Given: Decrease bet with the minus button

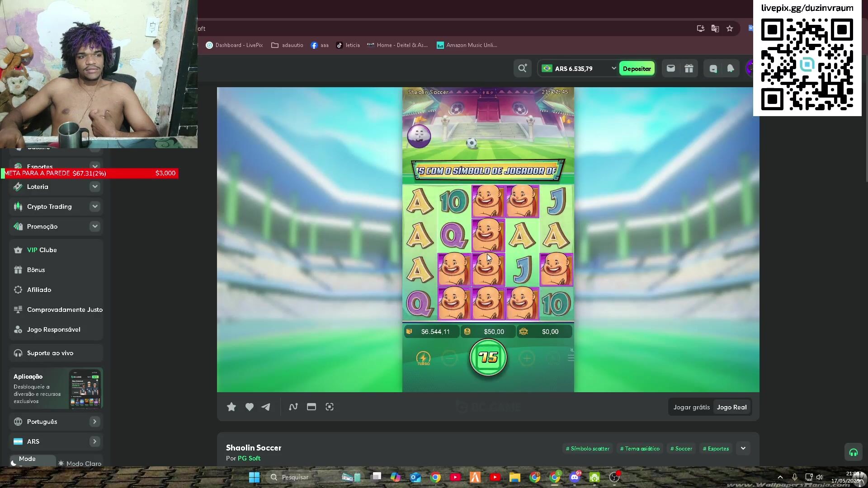Looking at the screenshot, I should coord(449,358).
